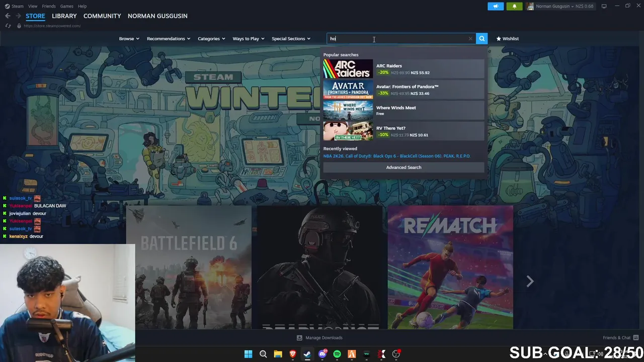Image resolution: width=644 pixels, height=362 pixels.
Task: Click the Steam logo icon in menu bar
Action: (7, 6)
